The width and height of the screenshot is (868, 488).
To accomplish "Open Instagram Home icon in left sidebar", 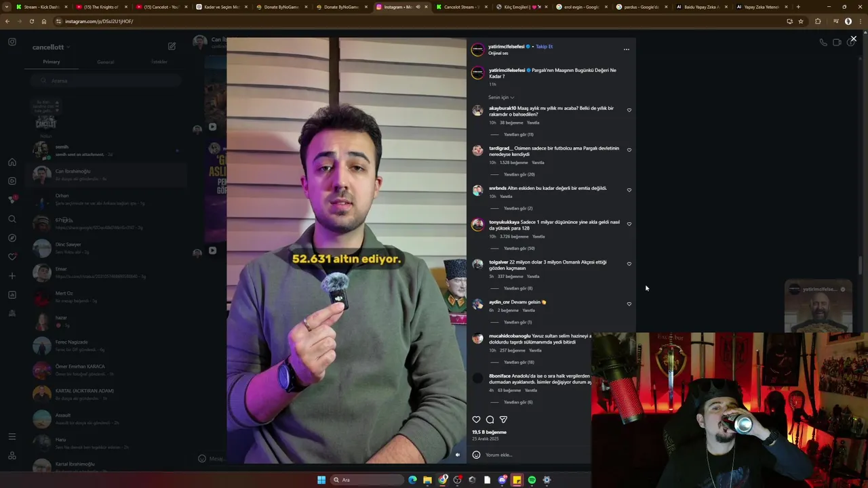I will point(12,162).
